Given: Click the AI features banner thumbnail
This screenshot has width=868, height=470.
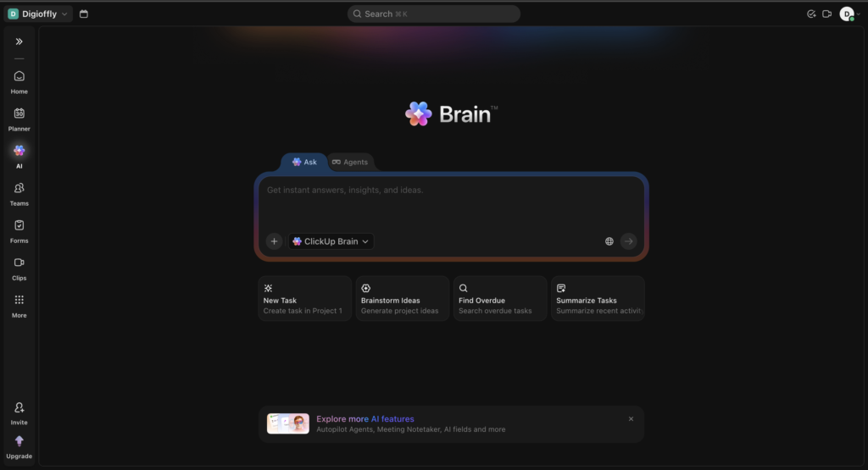Looking at the screenshot, I should click(x=288, y=423).
